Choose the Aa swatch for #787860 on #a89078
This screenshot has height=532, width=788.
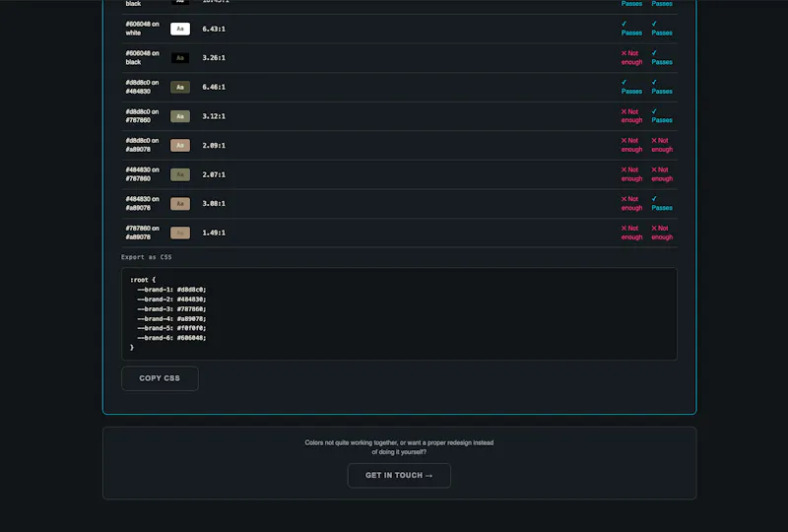point(180,233)
